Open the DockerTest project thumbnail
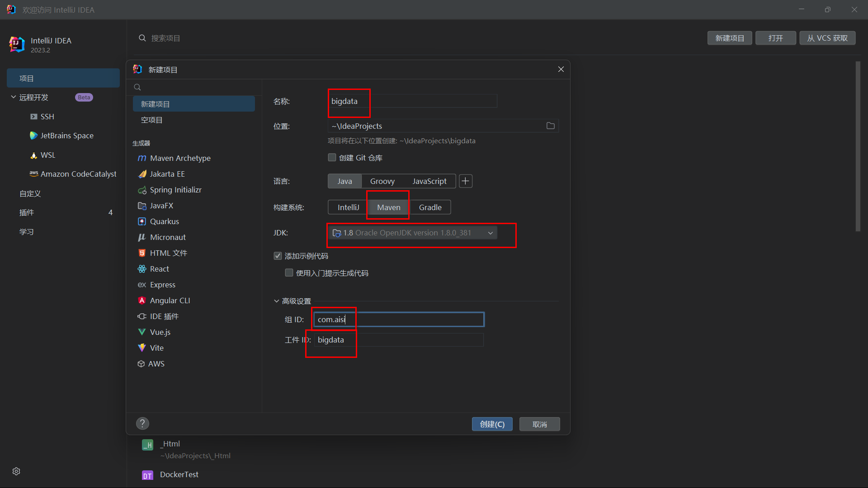 pos(148,475)
